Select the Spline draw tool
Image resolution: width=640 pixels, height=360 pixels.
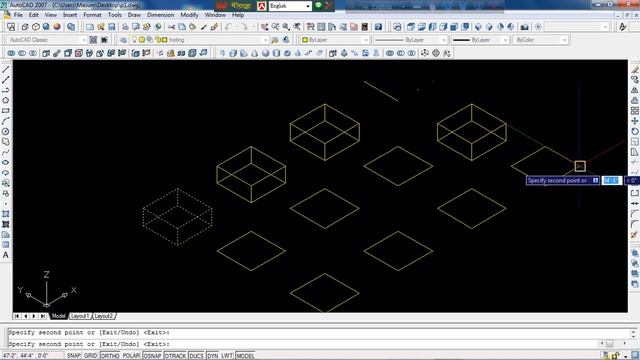coord(6,152)
